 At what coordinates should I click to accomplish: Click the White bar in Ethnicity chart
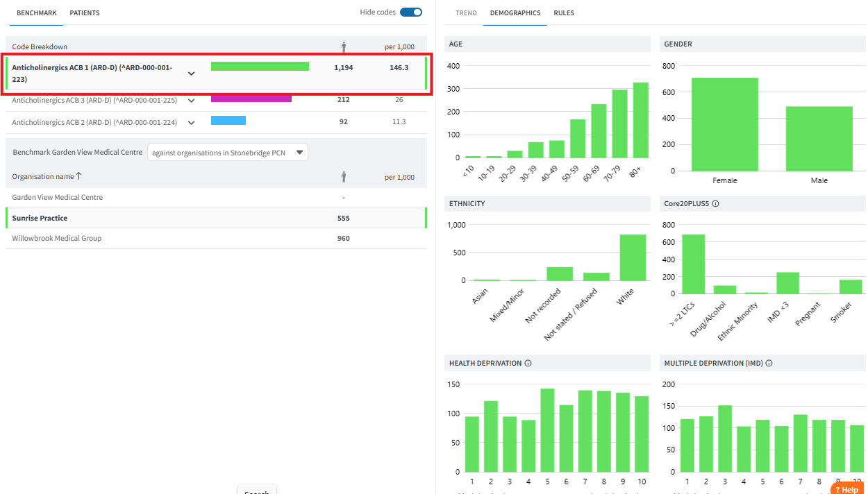click(633, 257)
